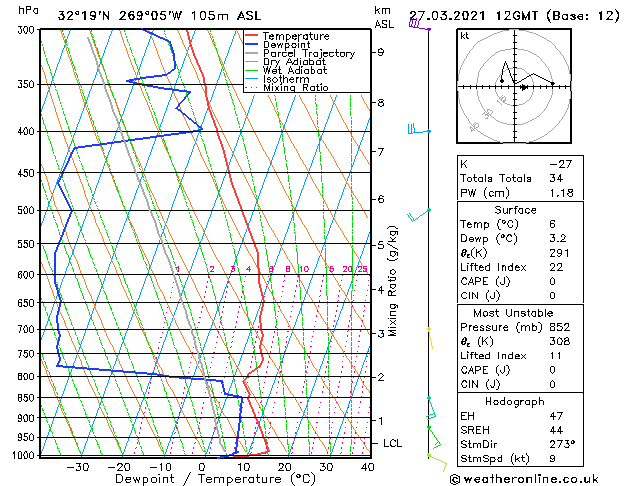
Task: Click the yellow wind barb at 700 hPa
Action: coord(430,338)
